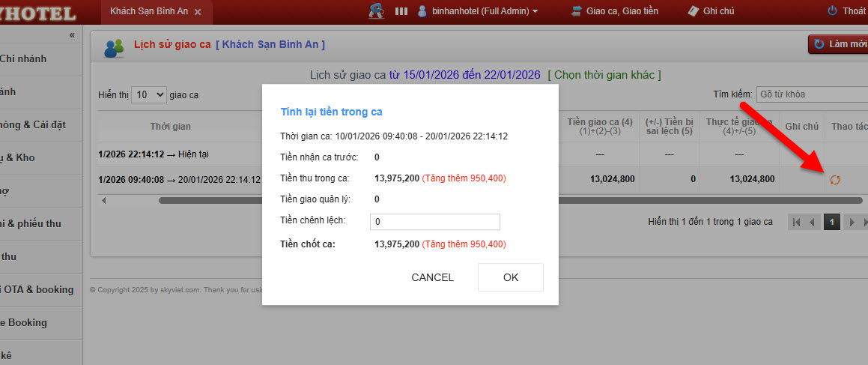Image resolution: width=868 pixels, height=365 pixels.
Task: Collapse the sidebar with the double chevron
Action: [72, 35]
